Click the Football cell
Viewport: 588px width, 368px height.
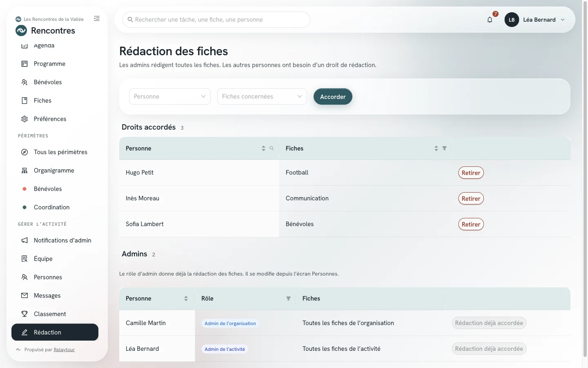tap(365, 173)
